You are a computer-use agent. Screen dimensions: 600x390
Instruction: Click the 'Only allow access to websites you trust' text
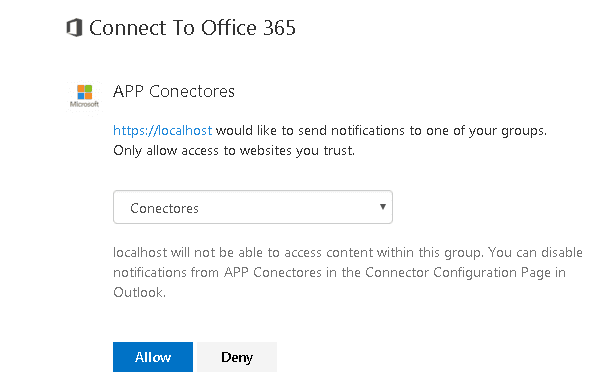click(234, 150)
